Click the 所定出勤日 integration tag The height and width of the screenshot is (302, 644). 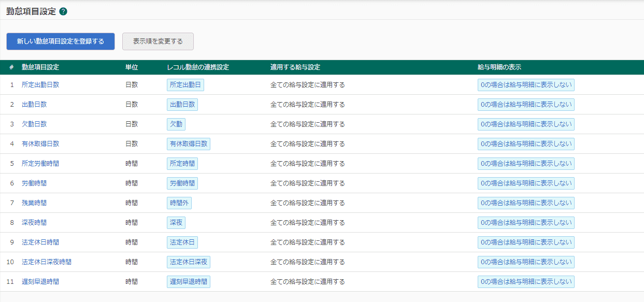(185, 85)
